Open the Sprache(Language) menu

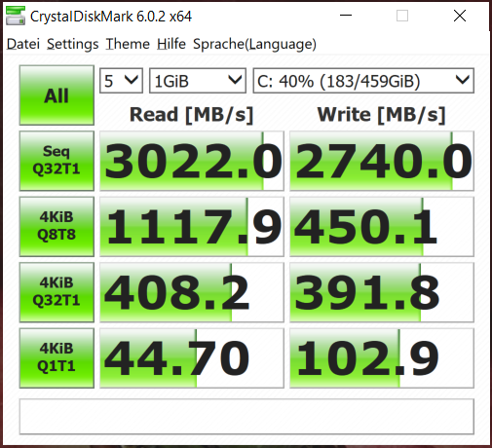254,44
